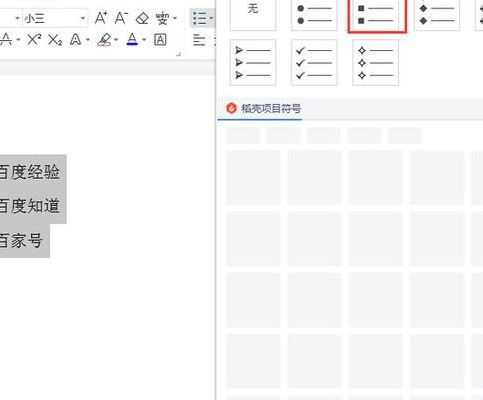Image resolution: width=483 pixels, height=400 pixels.
Task: Choose the round dot bullet style
Action: 314,14
